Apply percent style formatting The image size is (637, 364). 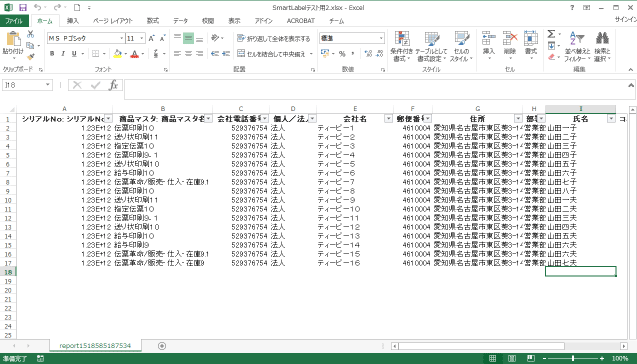342,54
